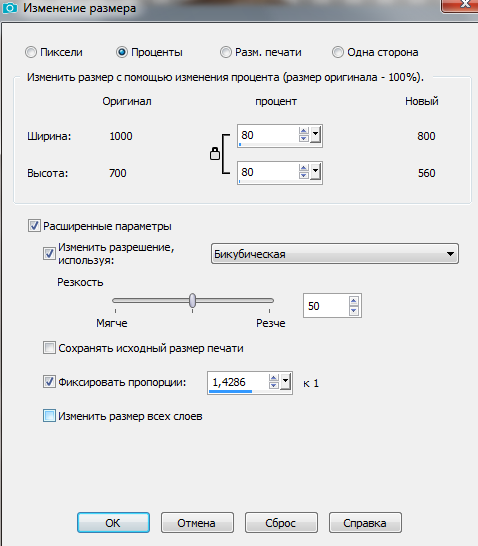The height and width of the screenshot is (546, 478).
Task: Open the Ширина percent dropdown slider
Action: point(315,135)
